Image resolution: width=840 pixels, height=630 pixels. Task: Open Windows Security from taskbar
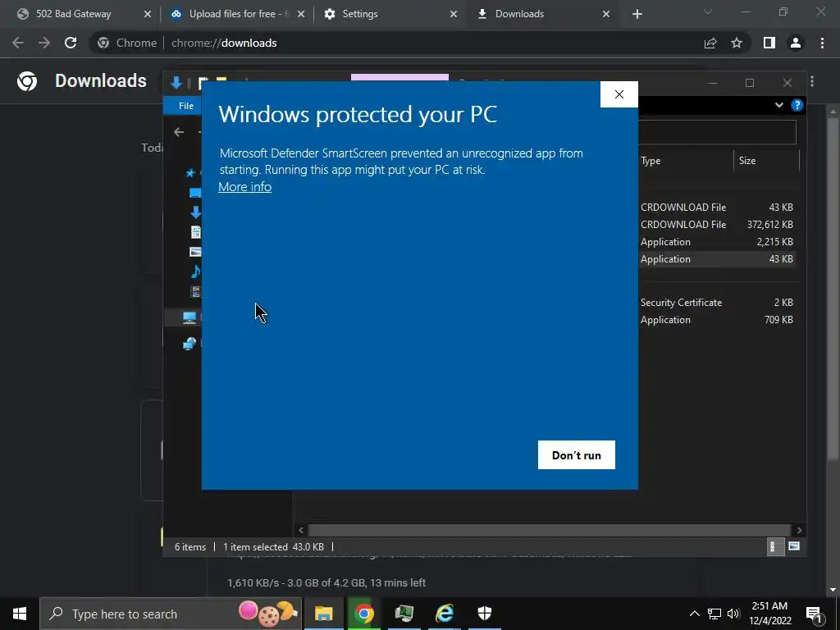point(484,614)
